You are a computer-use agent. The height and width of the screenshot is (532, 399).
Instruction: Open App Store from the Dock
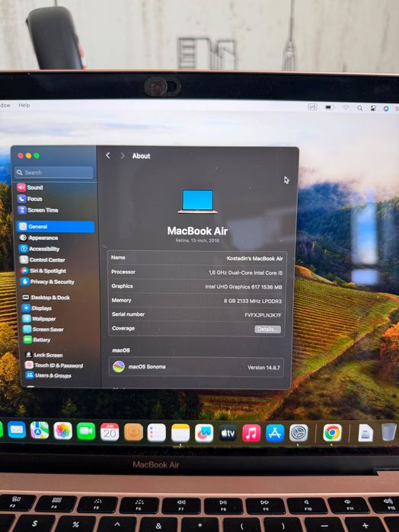tap(275, 433)
